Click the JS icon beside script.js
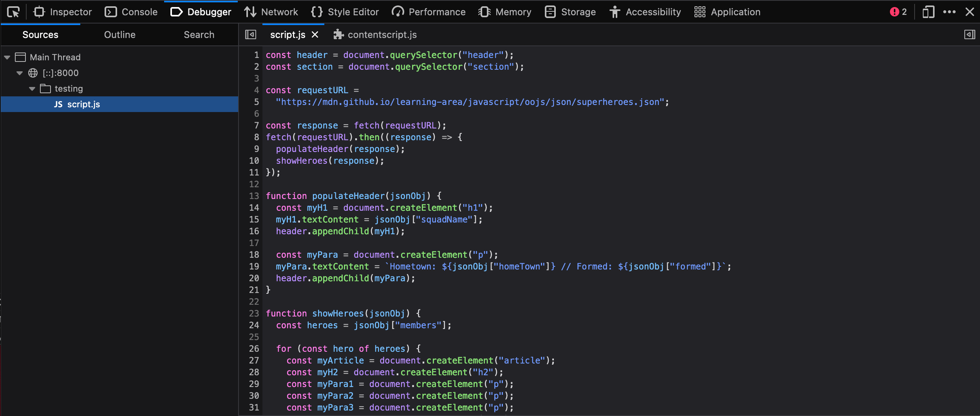The height and width of the screenshot is (416, 980). click(58, 104)
